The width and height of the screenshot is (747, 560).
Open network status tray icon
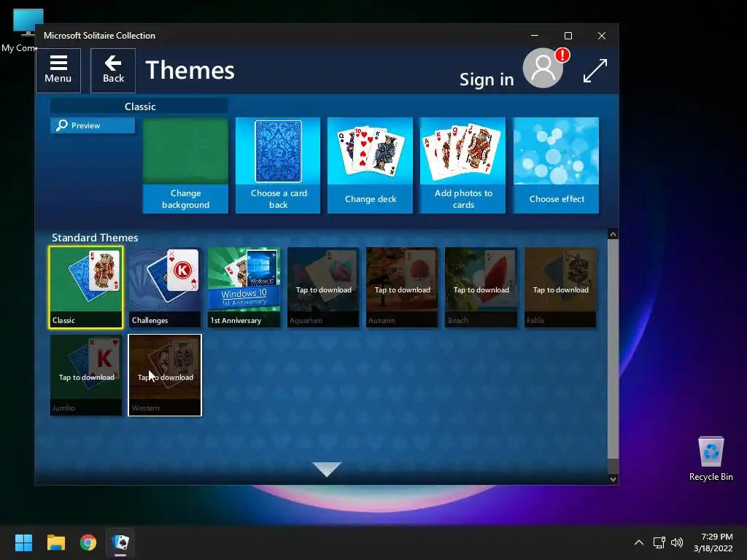tap(659, 542)
